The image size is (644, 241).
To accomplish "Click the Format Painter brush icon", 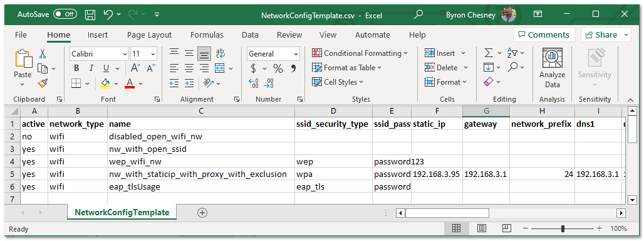I will (x=43, y=83).
